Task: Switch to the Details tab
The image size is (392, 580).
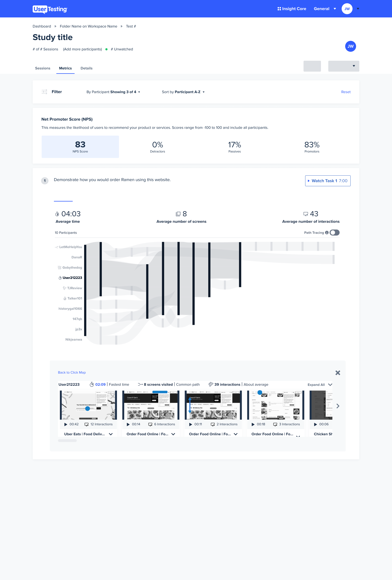Action: (86, 68)
